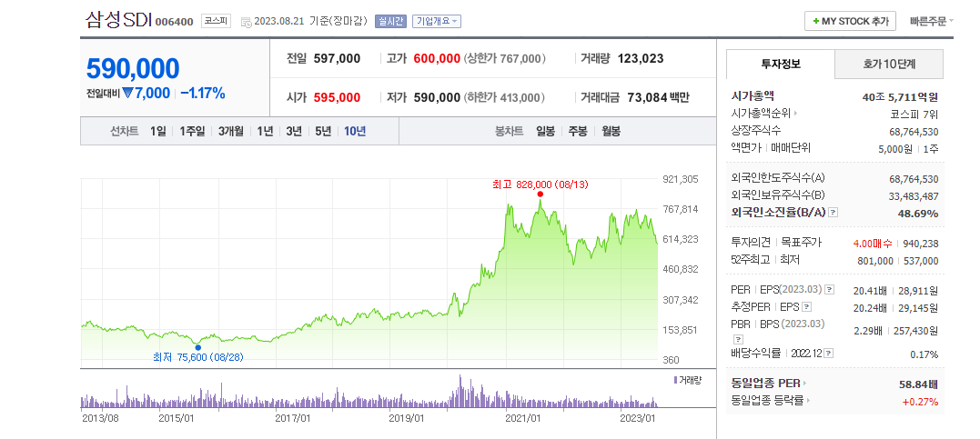This screenshot has width=980, height=439.
Task: Select the 3개월 line chart period
Action: [x=230, y=131]
